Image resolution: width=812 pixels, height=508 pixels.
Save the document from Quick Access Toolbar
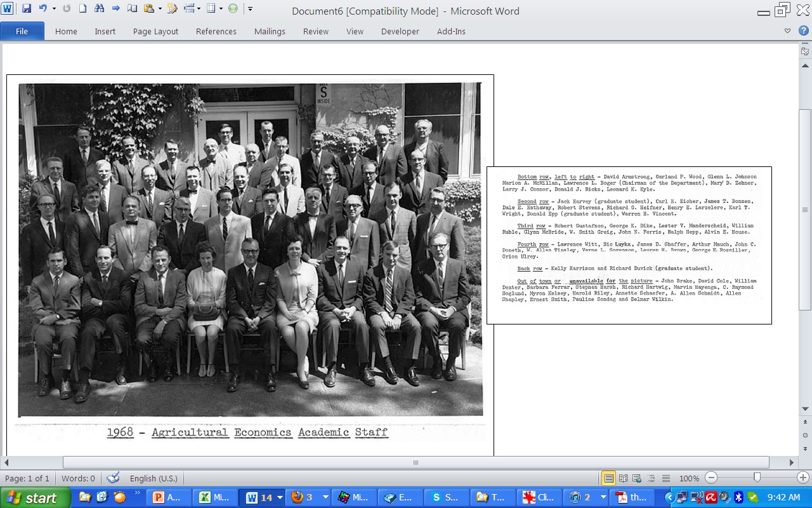tap(27, 8)
